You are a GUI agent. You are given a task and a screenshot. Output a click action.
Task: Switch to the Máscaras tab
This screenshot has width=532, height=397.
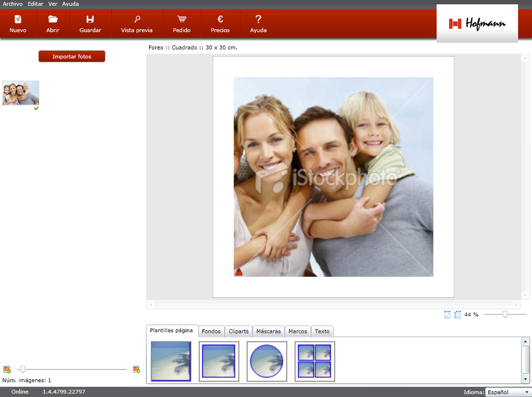tap(269, 331)
